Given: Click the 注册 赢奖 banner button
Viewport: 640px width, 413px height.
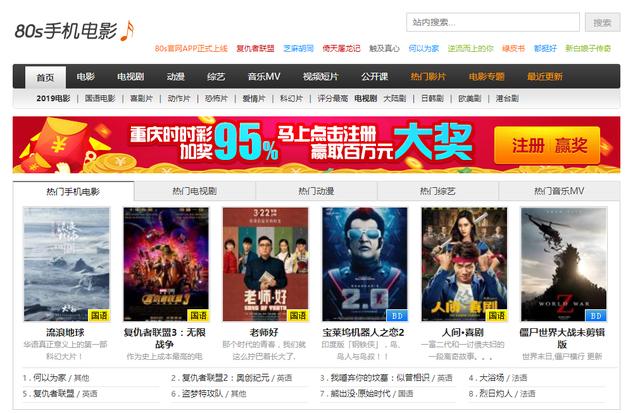Looking at the screenshot, I should (547, 146).
